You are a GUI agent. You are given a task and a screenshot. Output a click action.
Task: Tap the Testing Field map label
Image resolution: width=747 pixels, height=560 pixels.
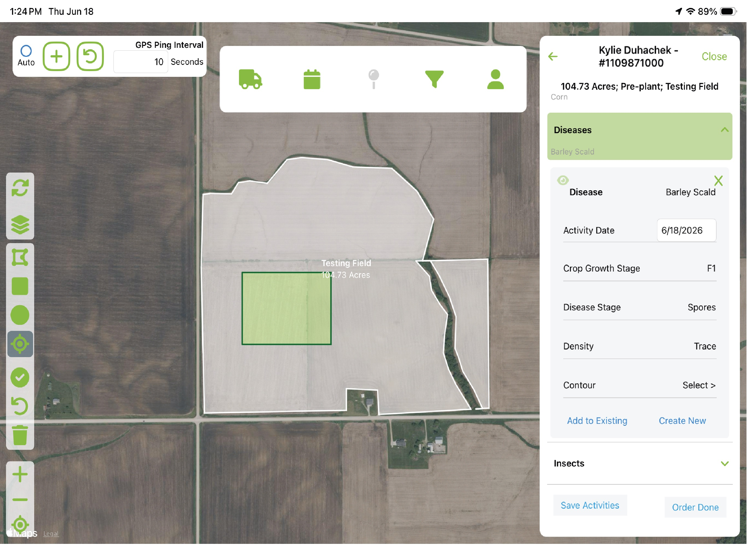(x=346, y=263)
